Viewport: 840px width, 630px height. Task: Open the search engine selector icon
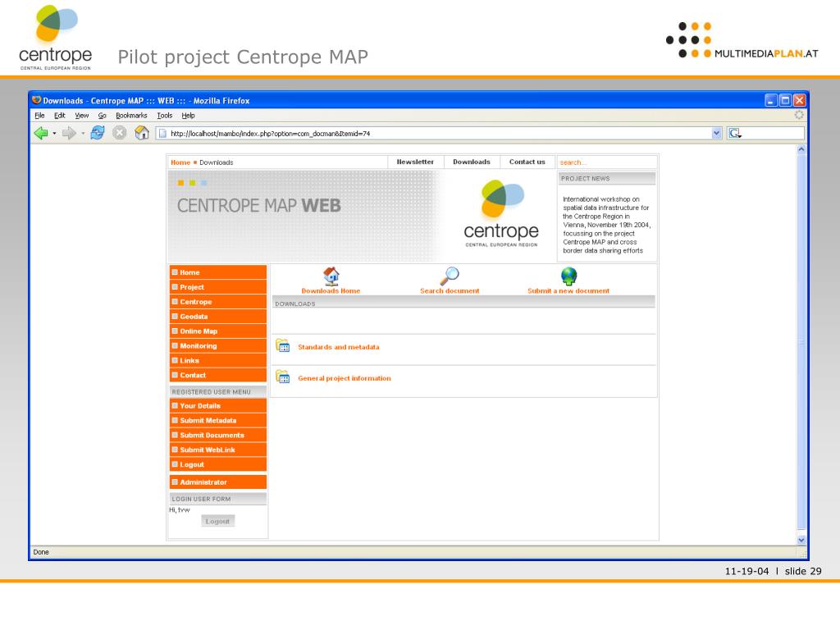pos(734,134)
